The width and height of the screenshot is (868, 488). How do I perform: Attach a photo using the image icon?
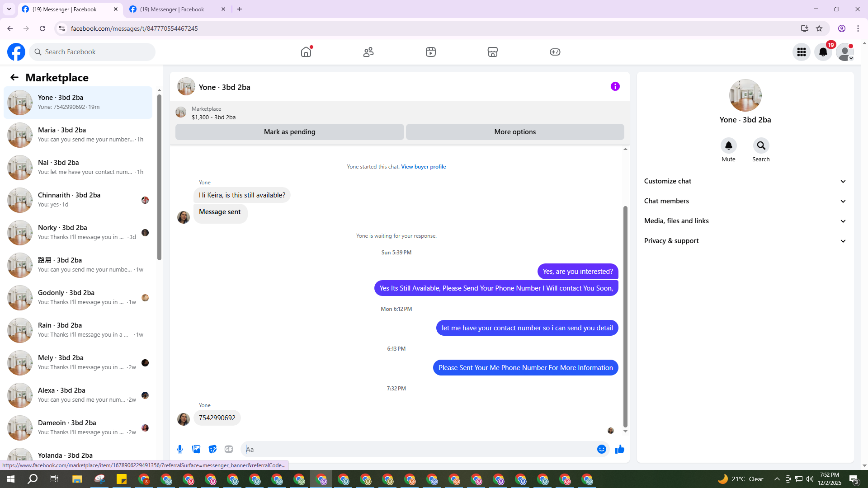click(x=196, y=449)
